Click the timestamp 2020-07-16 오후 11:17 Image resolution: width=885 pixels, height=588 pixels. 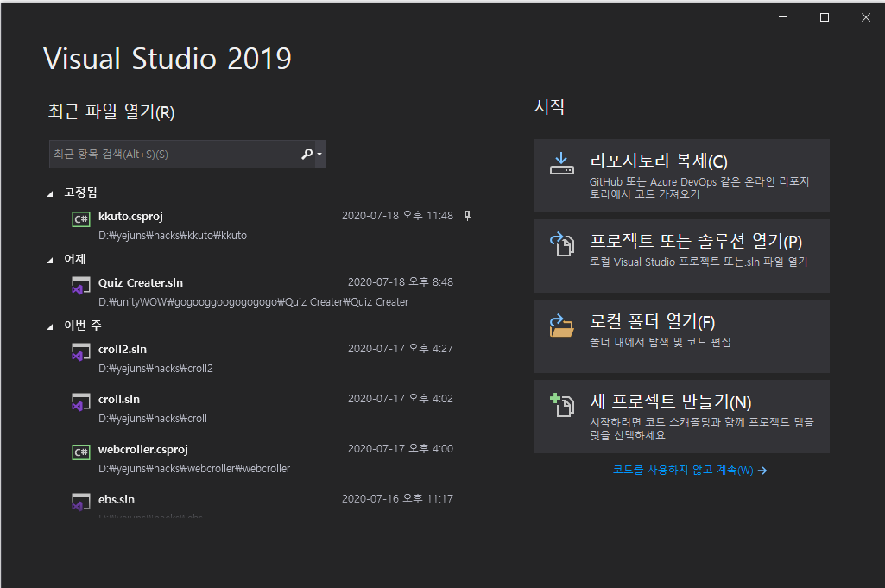[397, 499]
